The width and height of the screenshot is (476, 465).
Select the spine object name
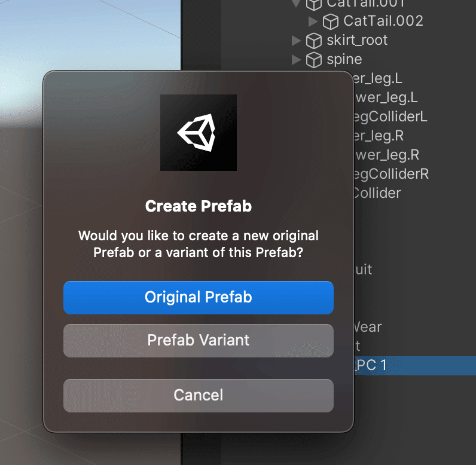344,59
